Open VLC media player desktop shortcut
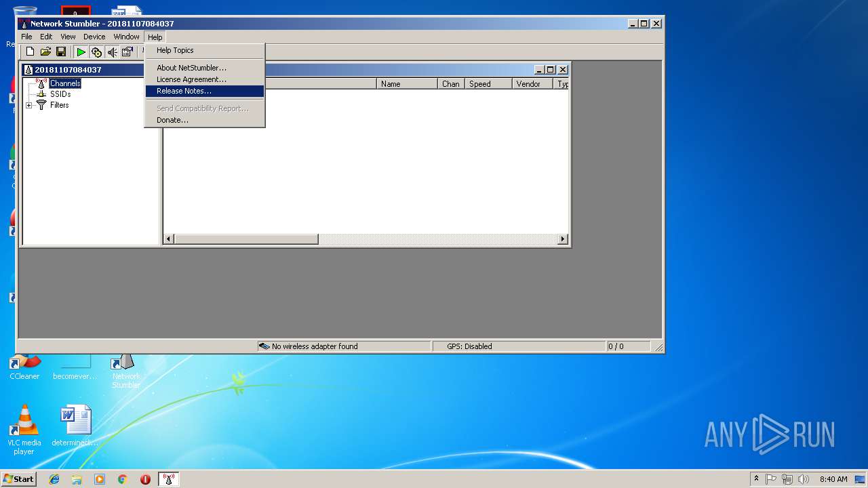Viewport: 868px width, 488px height. [x=24, y=430]
